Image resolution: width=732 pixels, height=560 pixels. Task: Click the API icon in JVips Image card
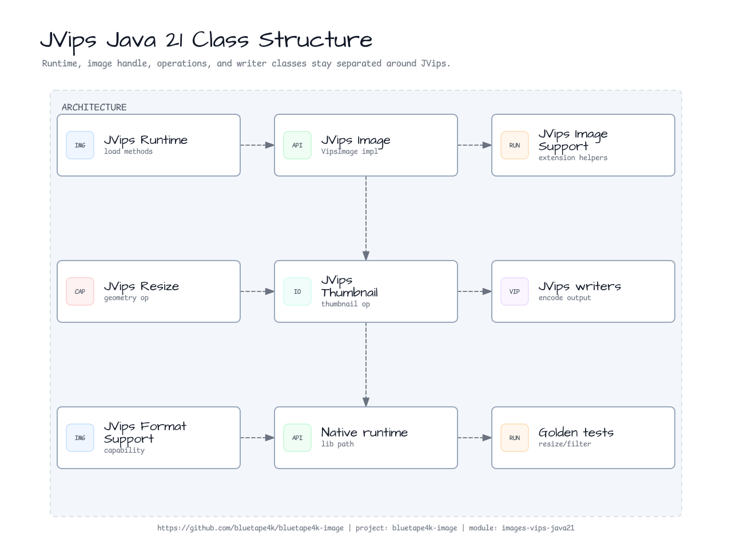point(297,145)
